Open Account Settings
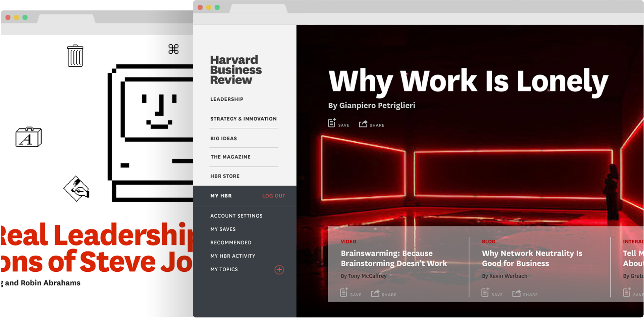The height and width of the screenshot is (325, 644). tap(236, 216)
